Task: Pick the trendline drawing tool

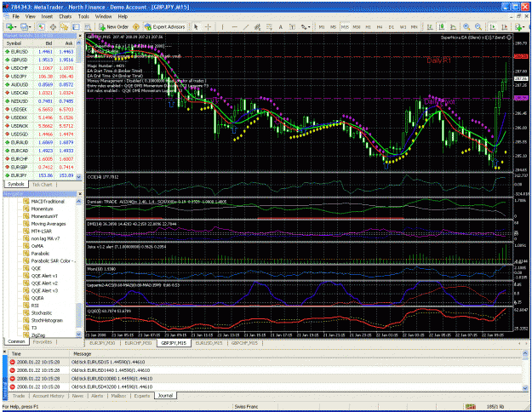Action: (x=246, y=26)
